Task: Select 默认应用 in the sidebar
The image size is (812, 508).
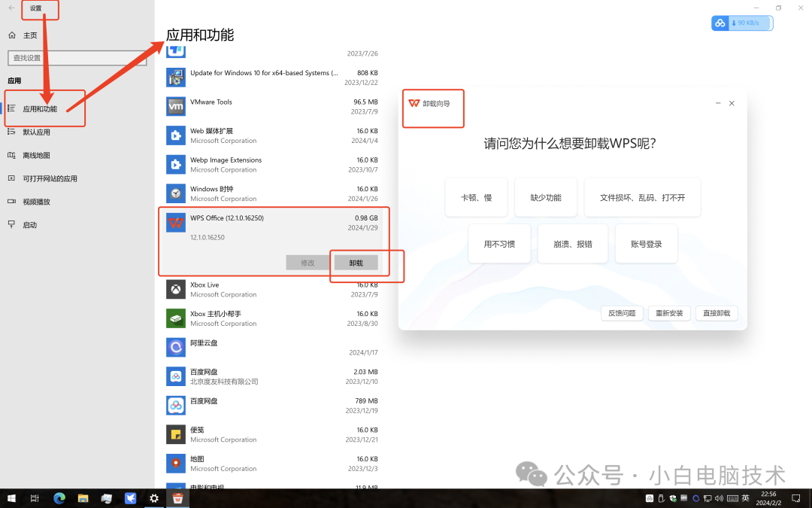Action: [x=36, y=132]
